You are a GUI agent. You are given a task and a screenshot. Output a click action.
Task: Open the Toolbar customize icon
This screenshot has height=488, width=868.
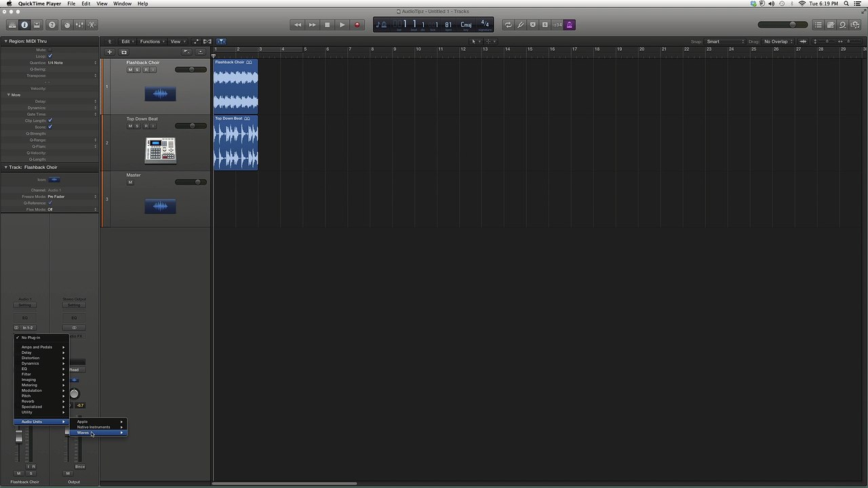[x=37, y=25]
